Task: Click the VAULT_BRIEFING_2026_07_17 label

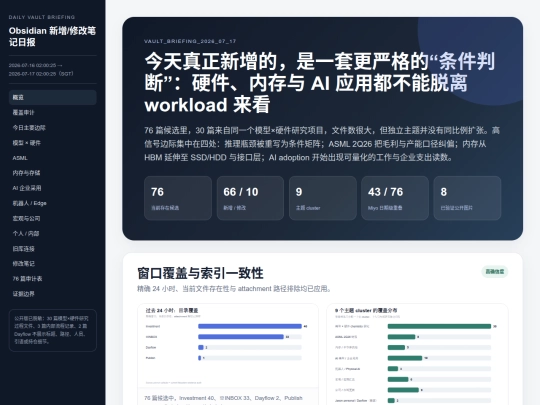Action: coord(190,41)
